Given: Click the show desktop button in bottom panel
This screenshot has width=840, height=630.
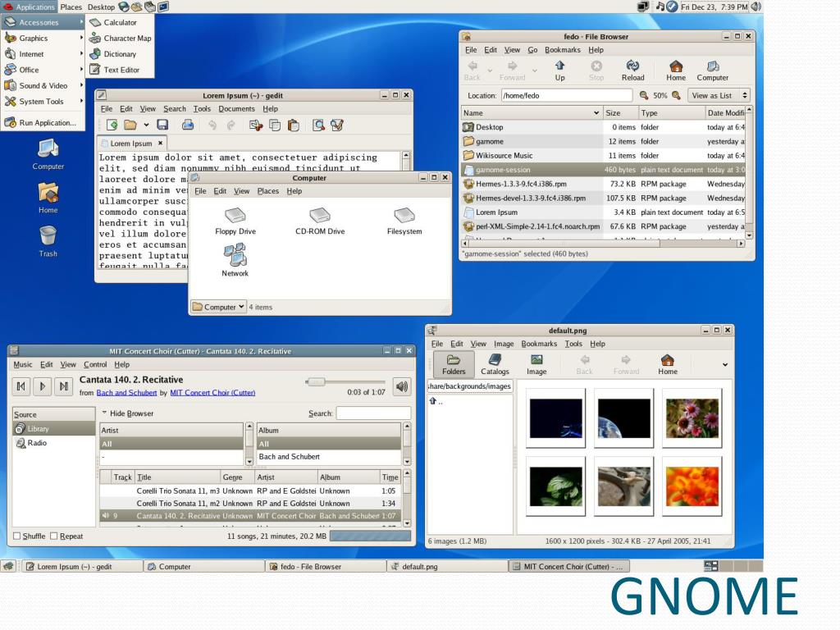Looking at the screenshot, I should click(x=8, y=566).
